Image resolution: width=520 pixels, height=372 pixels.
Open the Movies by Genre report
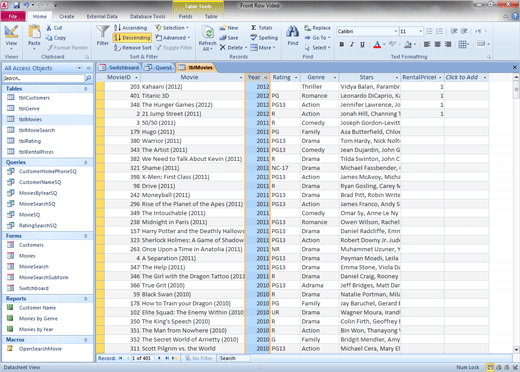click(38, 319)
